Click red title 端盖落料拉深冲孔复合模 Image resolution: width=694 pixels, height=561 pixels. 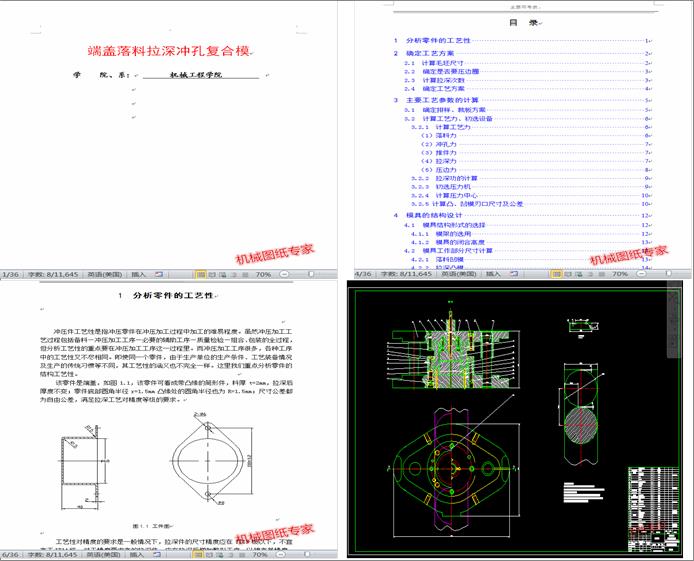(x=169, y=51)
